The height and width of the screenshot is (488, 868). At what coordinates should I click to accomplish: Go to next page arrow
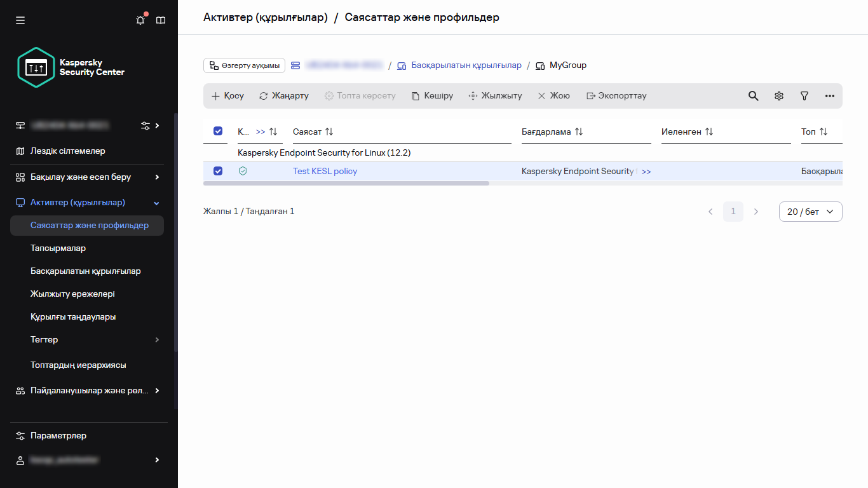[x=756, y=212]
